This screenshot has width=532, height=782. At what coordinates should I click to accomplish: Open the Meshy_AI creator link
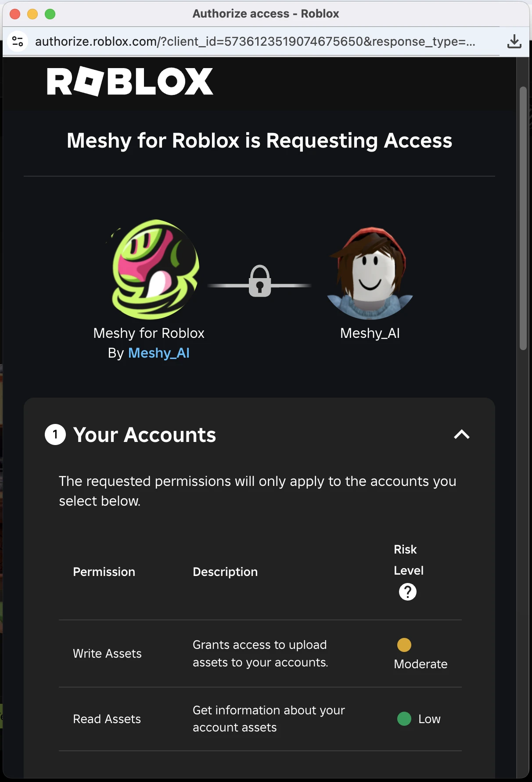point(159,353)
